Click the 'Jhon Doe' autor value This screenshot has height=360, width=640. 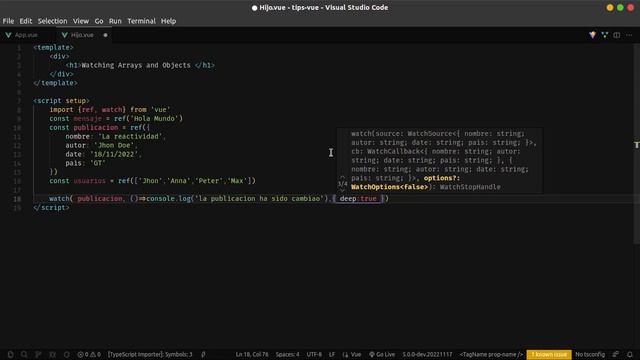click(114, 145)
